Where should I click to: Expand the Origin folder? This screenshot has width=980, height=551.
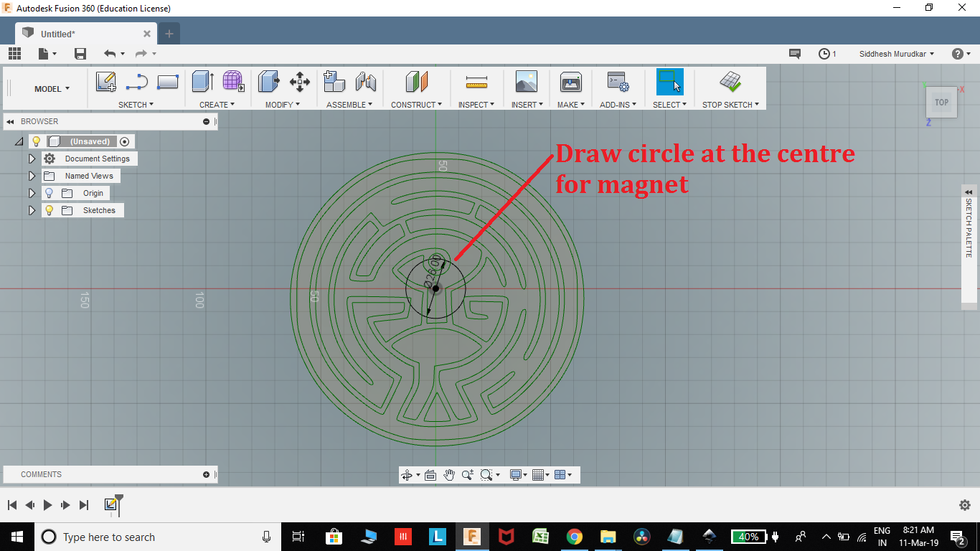[32, 193]
